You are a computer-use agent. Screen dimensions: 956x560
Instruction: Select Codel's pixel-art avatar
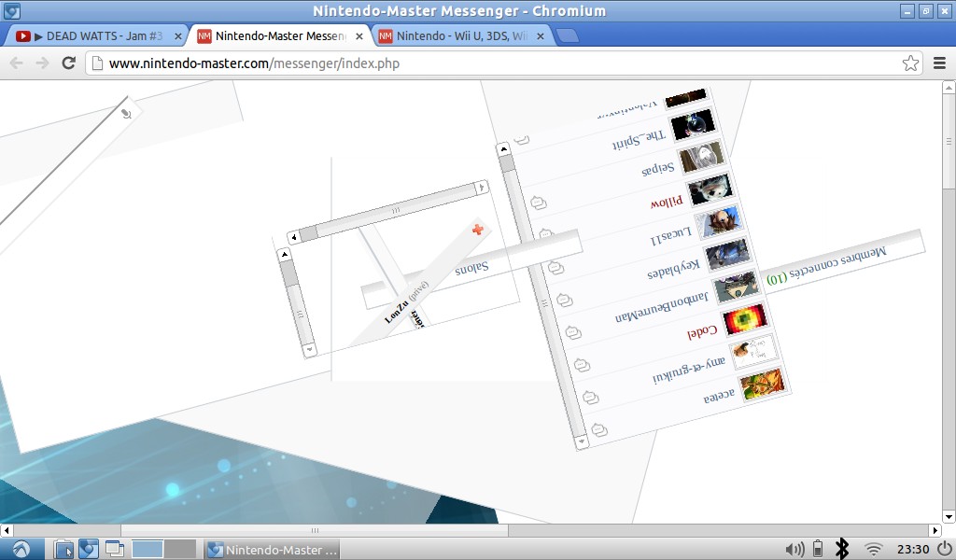(x=744, y=318)
